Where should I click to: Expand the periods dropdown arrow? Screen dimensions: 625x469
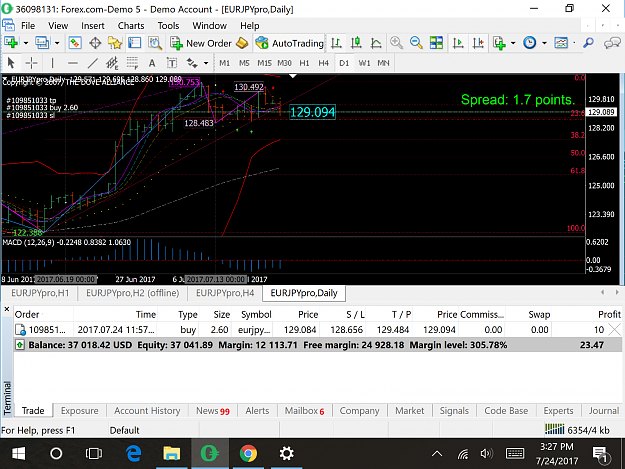[544, 43]
